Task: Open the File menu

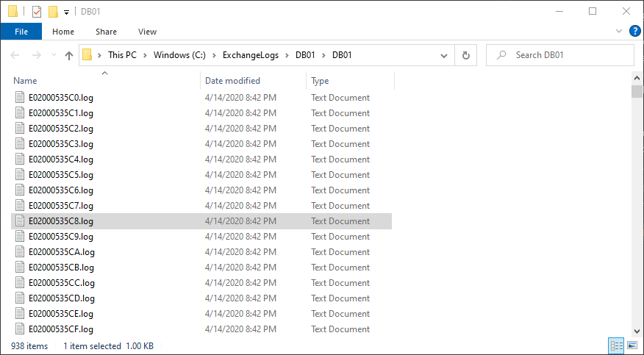Action: coord(21,31)
